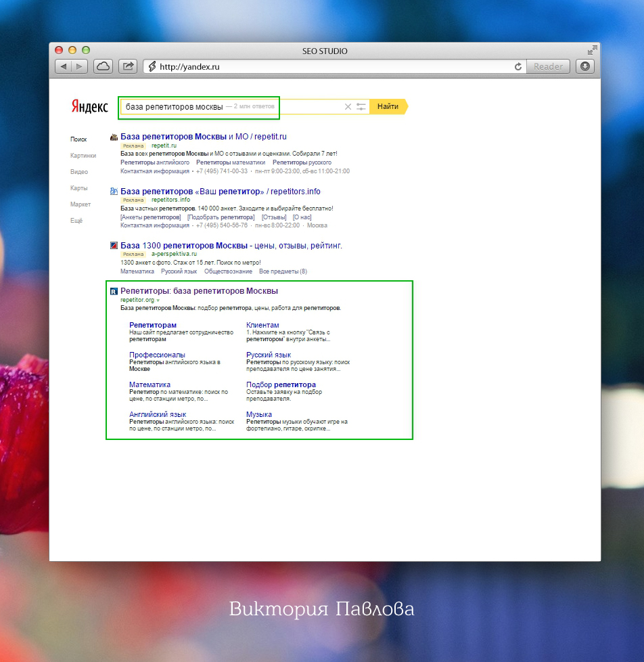Go back with the browser back arrow
This screenshot has height=662, width=644.
tap(64, 66)
